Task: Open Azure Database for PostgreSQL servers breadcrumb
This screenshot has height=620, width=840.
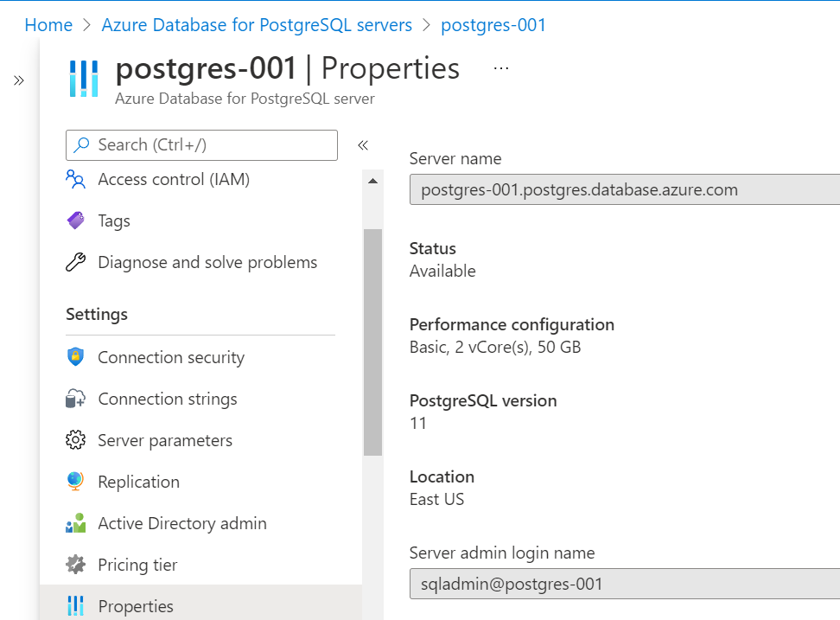Action: (x=257, y=25)
